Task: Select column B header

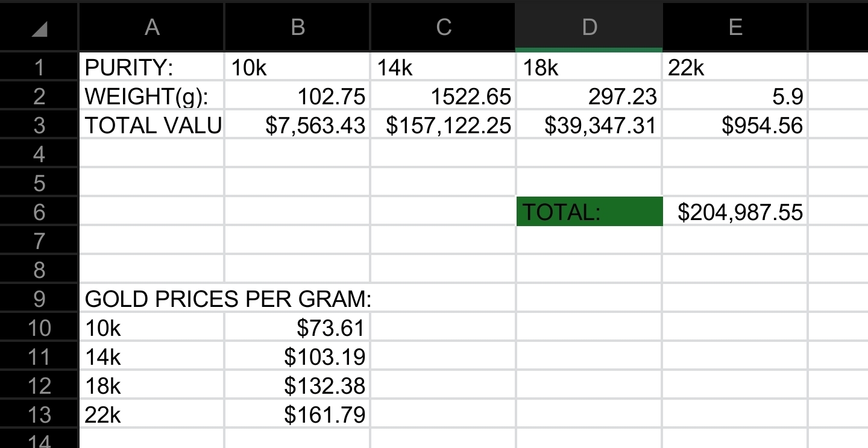Action: tap(297, 28)
